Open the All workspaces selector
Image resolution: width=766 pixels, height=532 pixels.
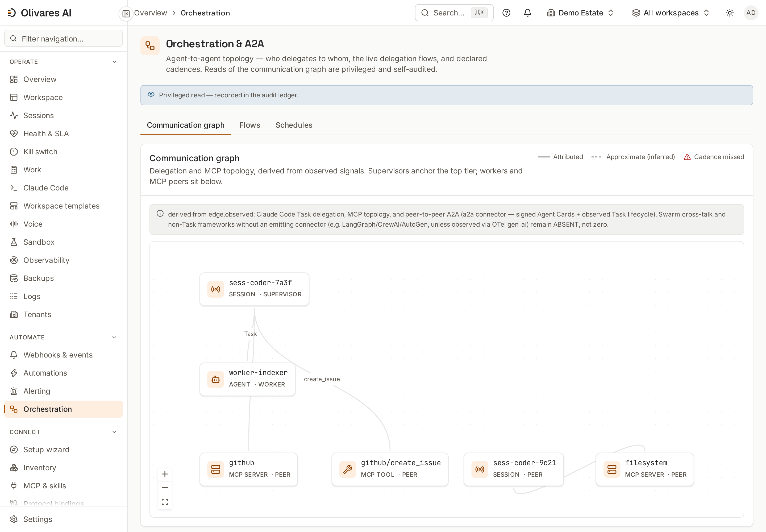point(671,13)
